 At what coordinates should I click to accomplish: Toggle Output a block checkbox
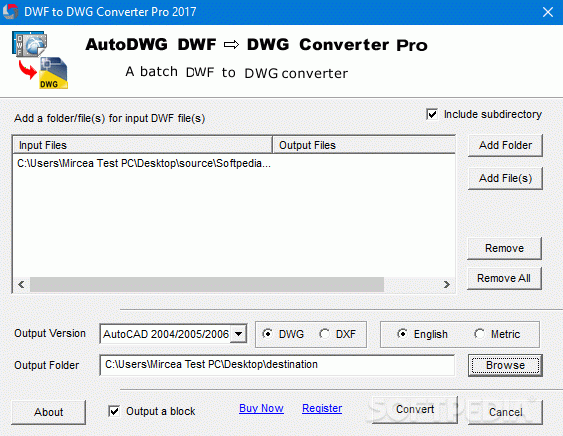[114, 411]
